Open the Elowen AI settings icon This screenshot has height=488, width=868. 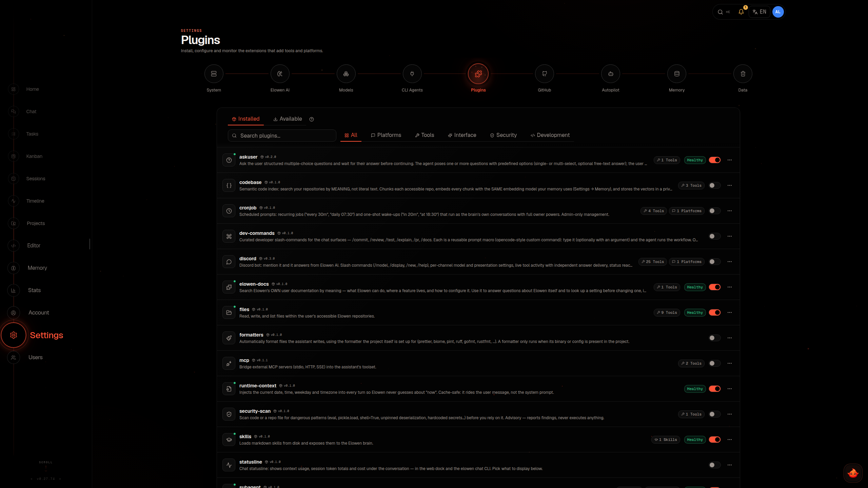280,74
